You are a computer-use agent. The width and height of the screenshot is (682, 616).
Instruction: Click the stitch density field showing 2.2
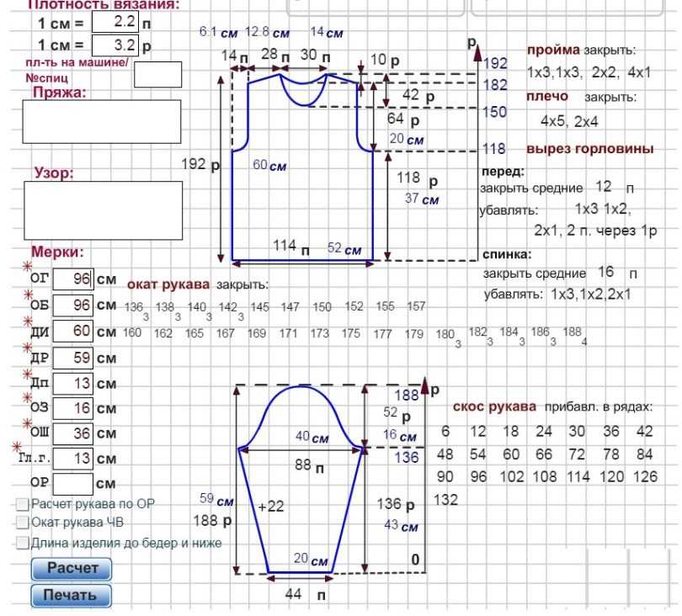(x=115, y=21)
